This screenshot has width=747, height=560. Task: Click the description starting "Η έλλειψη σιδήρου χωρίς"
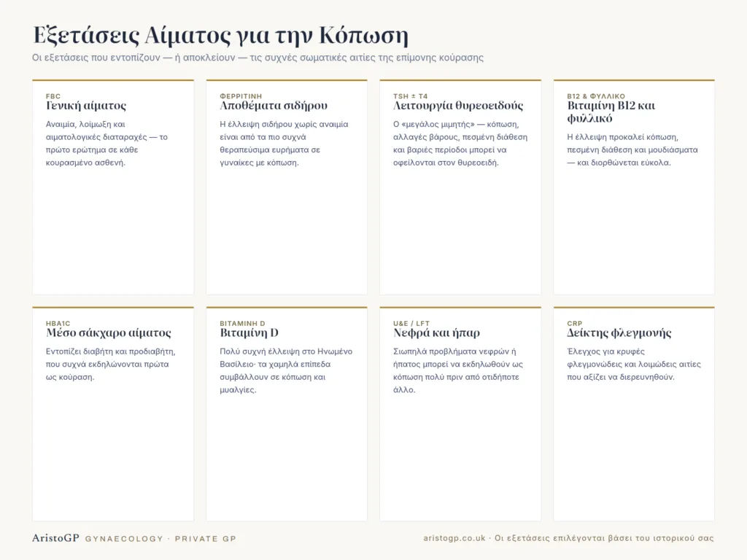pos(284,144)
